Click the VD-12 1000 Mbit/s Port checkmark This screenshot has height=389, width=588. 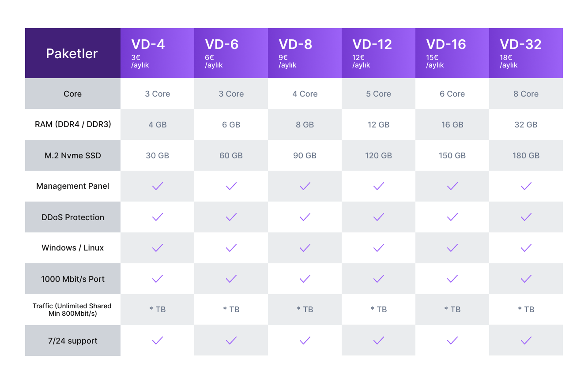(x=379, y=279)
